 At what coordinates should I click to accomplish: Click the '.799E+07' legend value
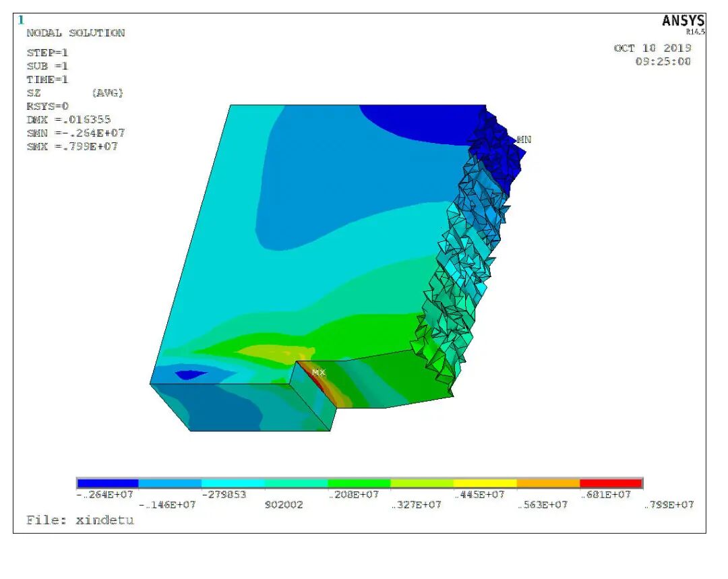pos(669,505)
